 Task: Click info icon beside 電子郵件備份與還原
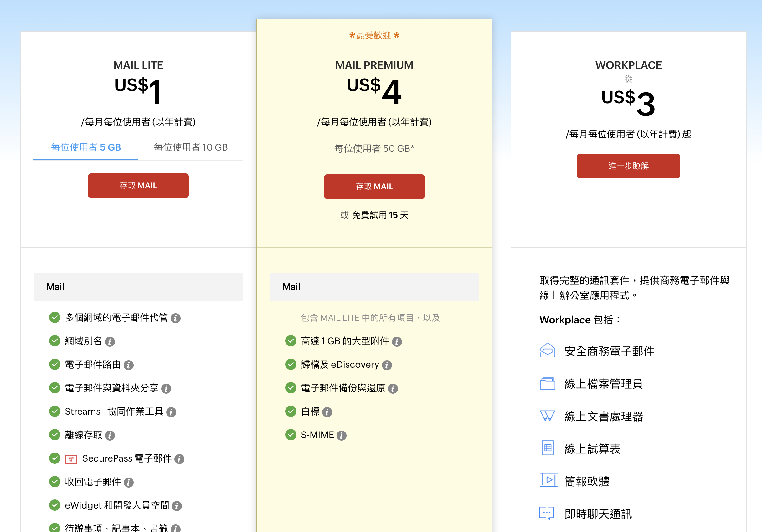tap(393, 389)
